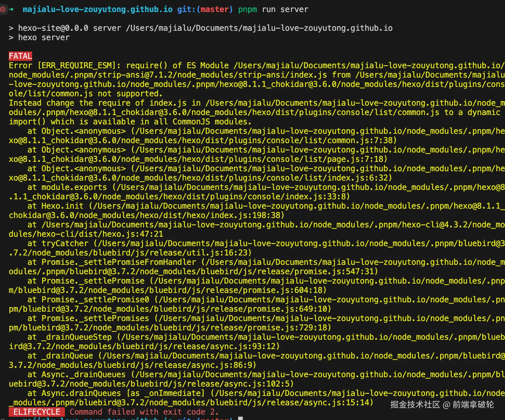
Task: Click "at Hexo.init" stack frame
Action: tap(56, 206)
